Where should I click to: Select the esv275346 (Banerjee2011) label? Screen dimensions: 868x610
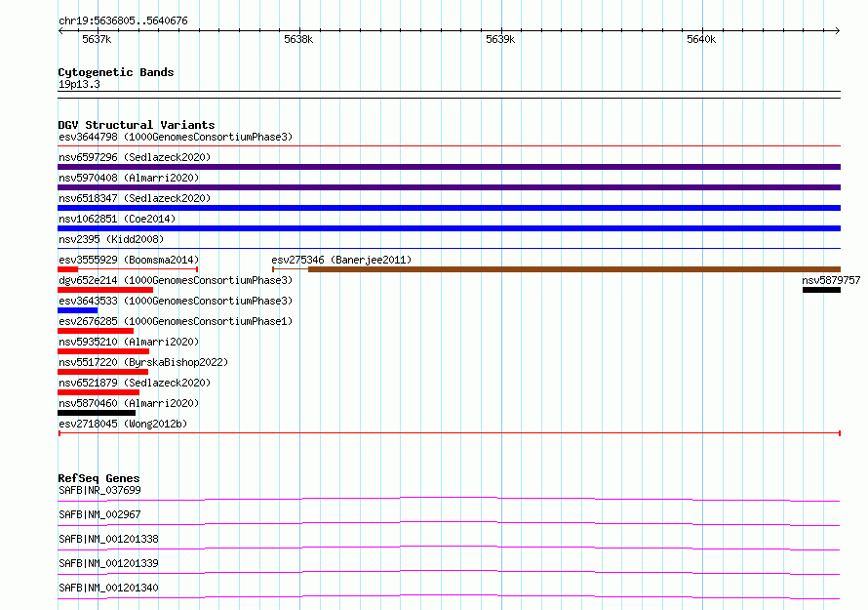point(341,260)
